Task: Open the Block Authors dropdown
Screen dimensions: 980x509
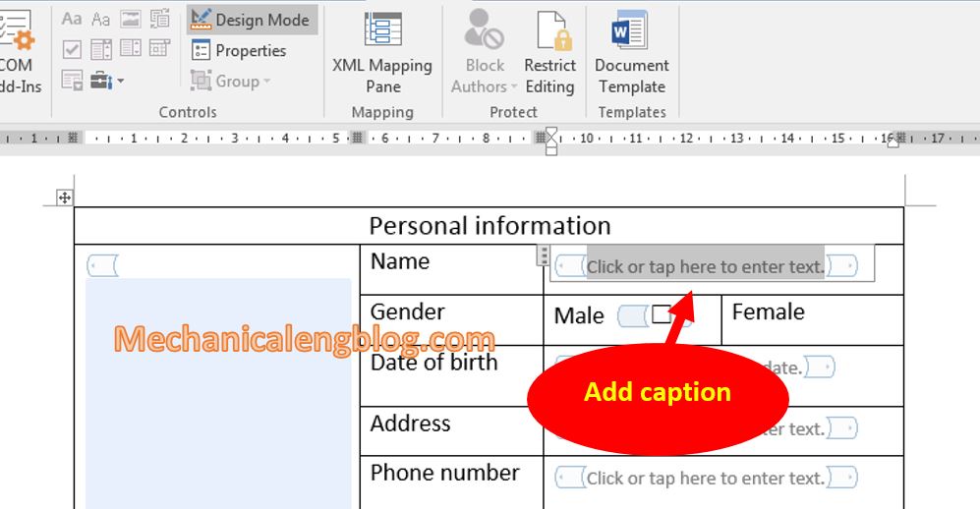Action: [x=485, y=52]
